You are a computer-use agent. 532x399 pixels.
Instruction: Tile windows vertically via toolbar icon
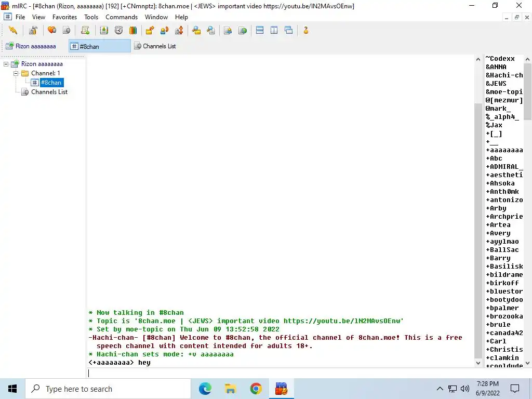tap(274, 30)
